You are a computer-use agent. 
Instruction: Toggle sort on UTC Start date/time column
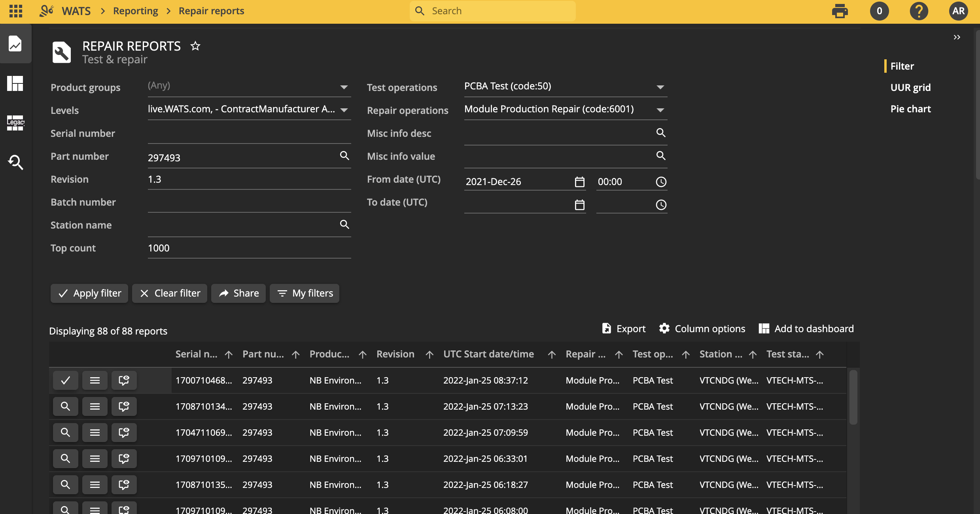point(552,355)
